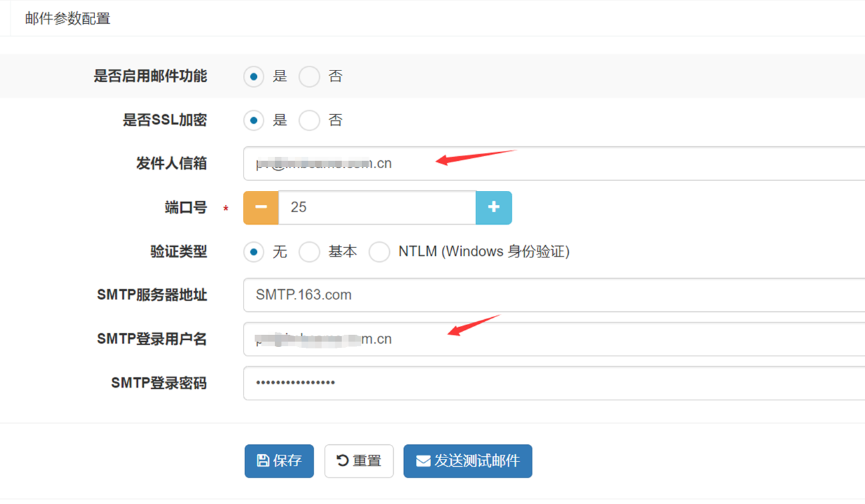
Task: Disable mail function by selecting 否
Action: (x=309, y=76)
